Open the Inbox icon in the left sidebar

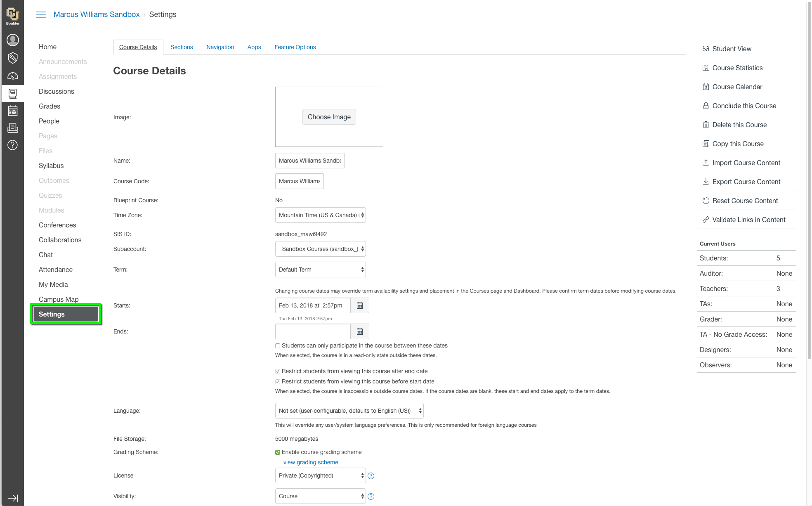tap(12, 128)
